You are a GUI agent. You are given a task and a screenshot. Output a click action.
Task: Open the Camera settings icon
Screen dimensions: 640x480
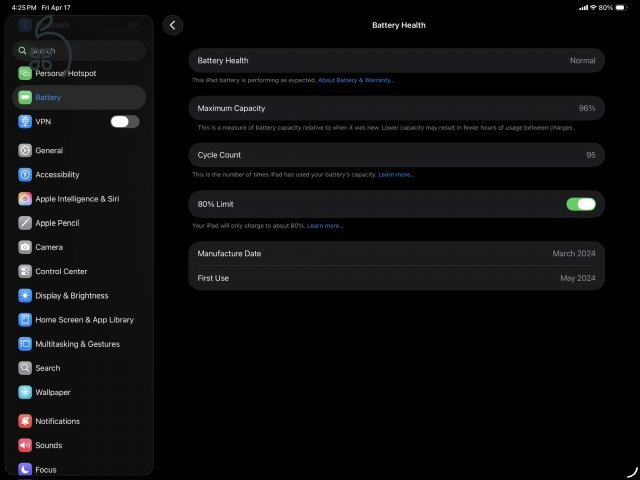point(25,247)
